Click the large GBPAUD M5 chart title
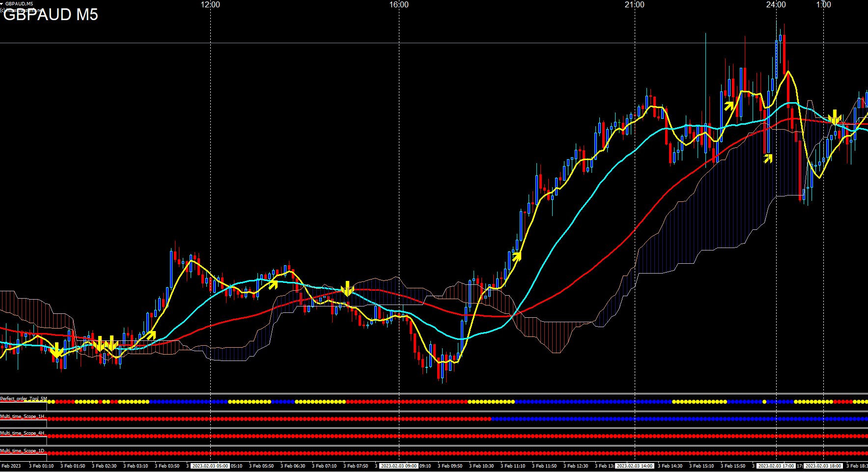The height and width of the screenshot is (472, 868). (51, 14)
